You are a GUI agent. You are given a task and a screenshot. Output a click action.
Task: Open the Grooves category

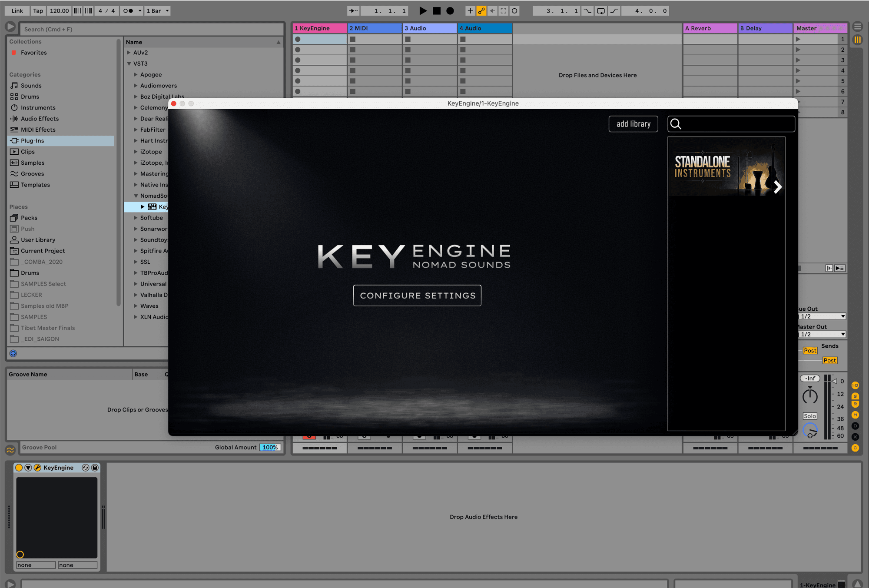[33, 174]
